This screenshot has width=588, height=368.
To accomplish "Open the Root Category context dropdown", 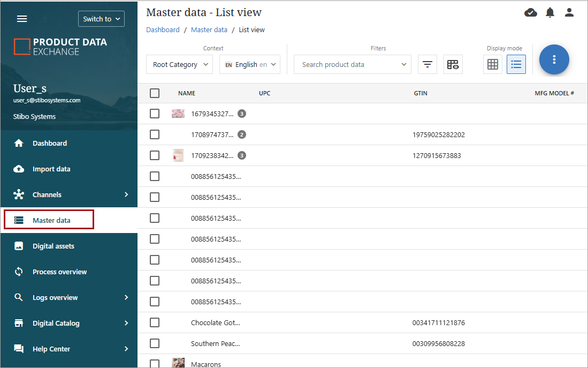I will click(x=179, y=64).
